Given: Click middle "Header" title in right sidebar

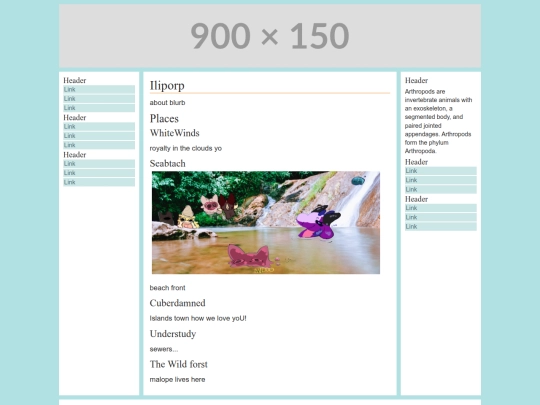Looking at the screenshot, I should click(416, 162).
